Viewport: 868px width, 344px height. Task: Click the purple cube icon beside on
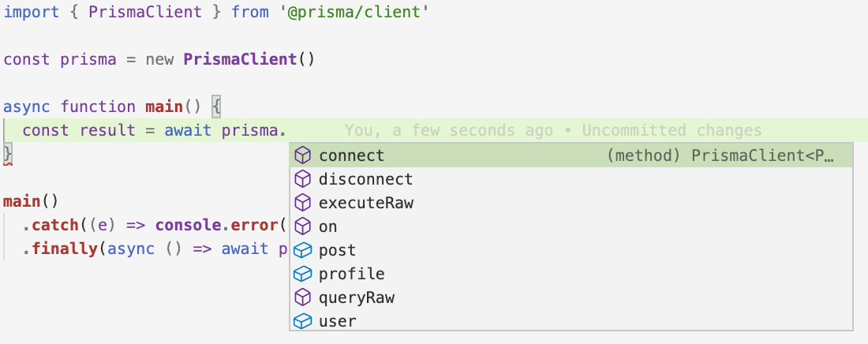(x=302, y=226)
